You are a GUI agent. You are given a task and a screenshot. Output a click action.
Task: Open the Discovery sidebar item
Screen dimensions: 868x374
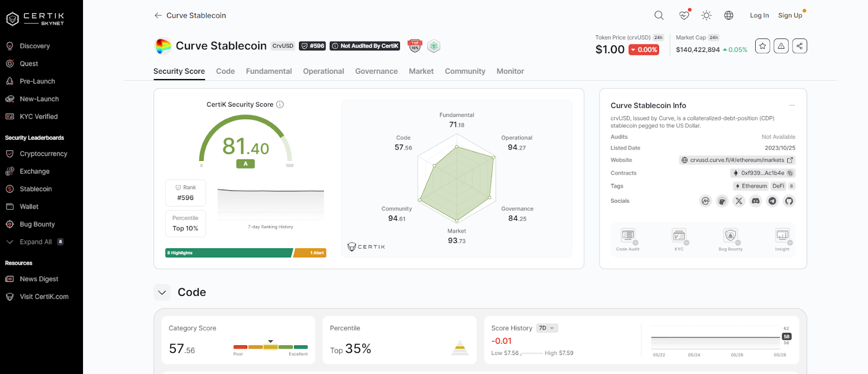(x=35, y=46)
